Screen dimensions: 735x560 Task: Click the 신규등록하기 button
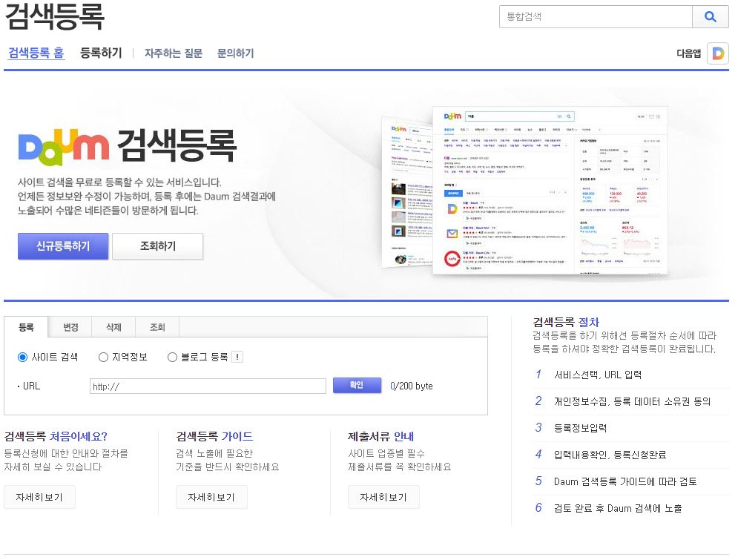[63, 246]
